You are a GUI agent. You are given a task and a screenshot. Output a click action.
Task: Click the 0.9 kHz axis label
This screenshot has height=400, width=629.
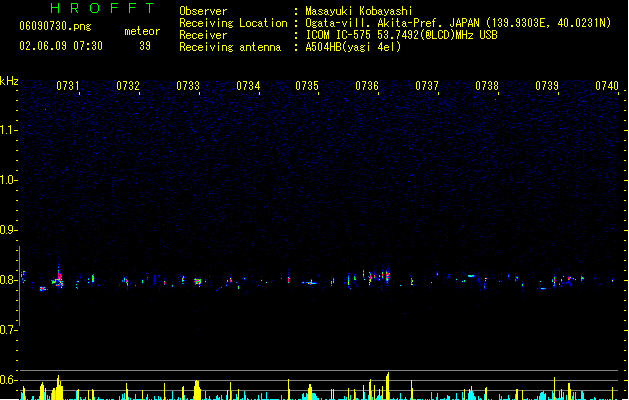(x=8, y=230)
